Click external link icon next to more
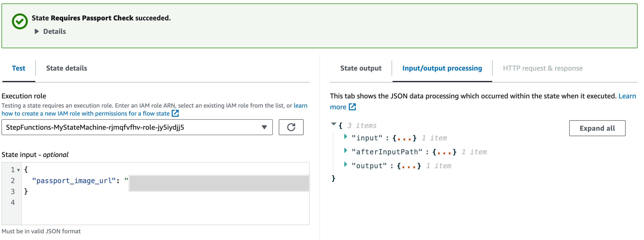The height and width of the screenshot is (240, 644). (x=352, y=107)
